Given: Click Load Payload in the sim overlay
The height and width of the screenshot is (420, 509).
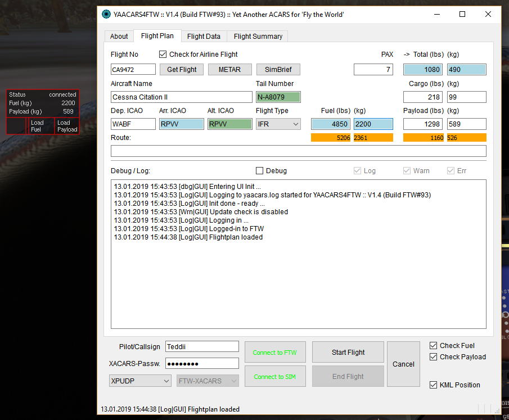Looking at the screenshot, I should tap(66, 126).
